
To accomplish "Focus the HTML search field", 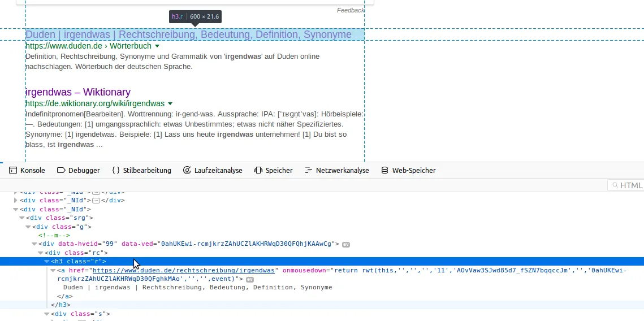I will tap(626, 185).
